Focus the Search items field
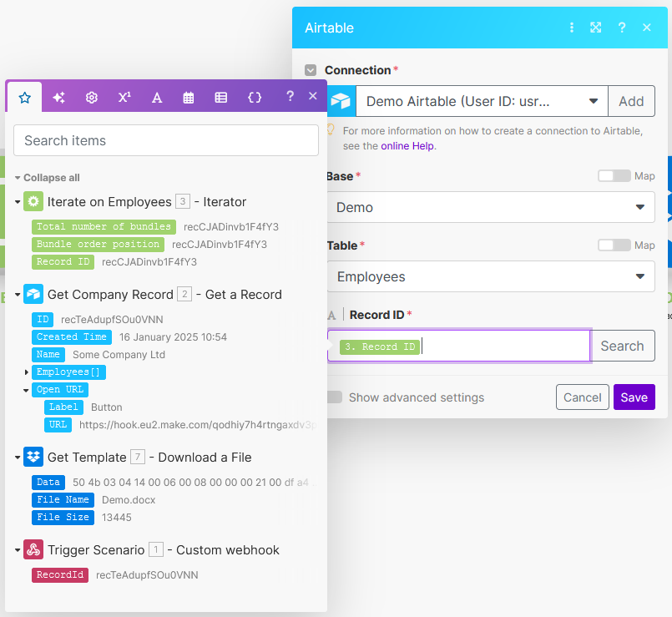The image size is (672, 617). click(166, 140)
